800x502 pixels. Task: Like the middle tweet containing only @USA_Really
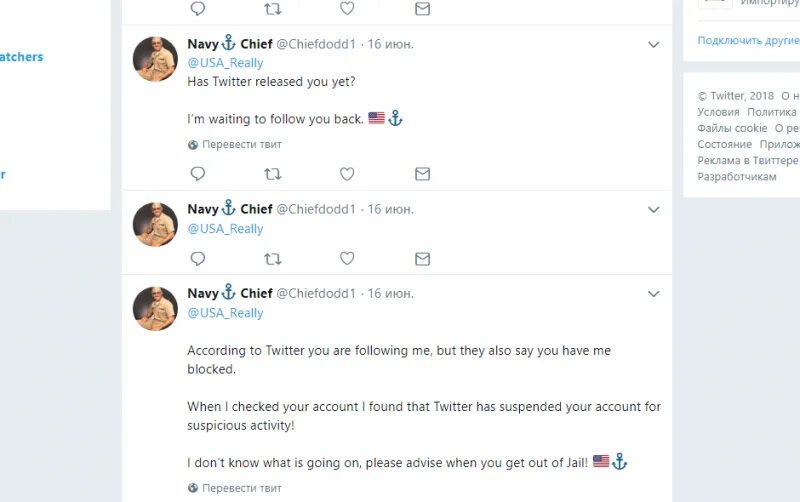pos(347,259)
